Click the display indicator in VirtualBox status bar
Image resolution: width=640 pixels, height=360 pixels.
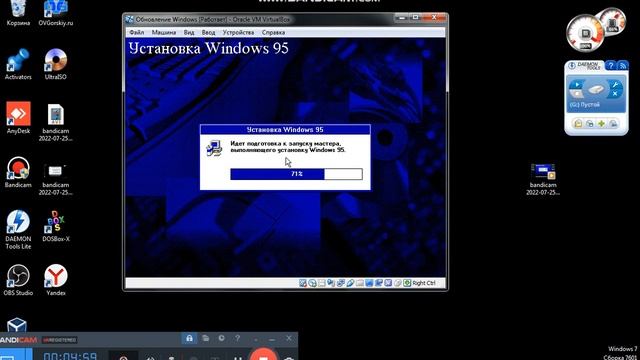(369, 283)
